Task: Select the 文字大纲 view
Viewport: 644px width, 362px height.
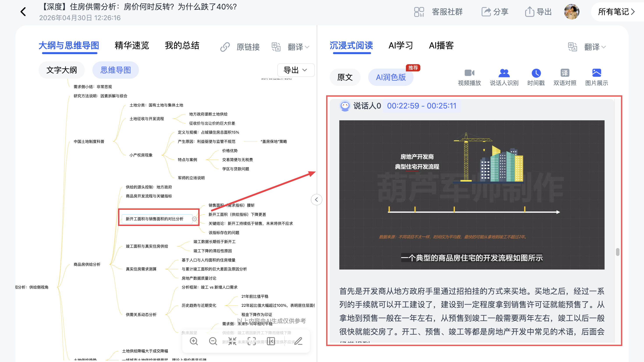Action: pos(62,70)
